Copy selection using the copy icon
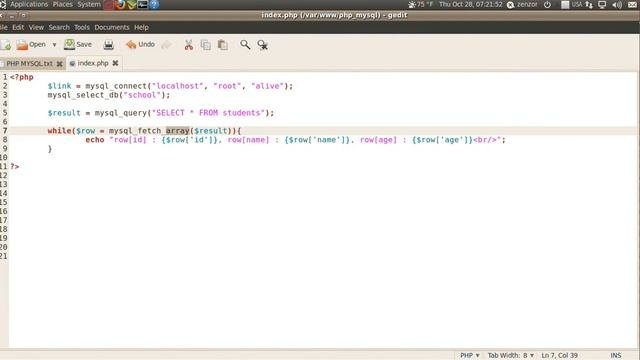The width and height of the screenshot is (640, 360). click(x=206, y=45)
